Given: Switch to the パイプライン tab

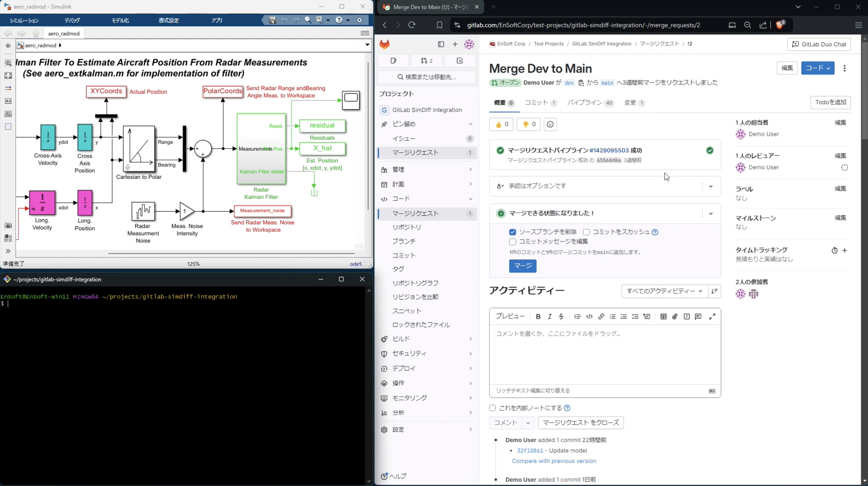Looking at the screenshot, I should click(x=590, y=103).
